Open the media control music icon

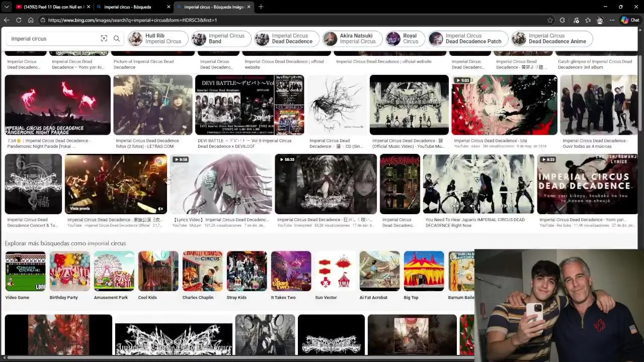pyautogui.click(x=576, y=20)
